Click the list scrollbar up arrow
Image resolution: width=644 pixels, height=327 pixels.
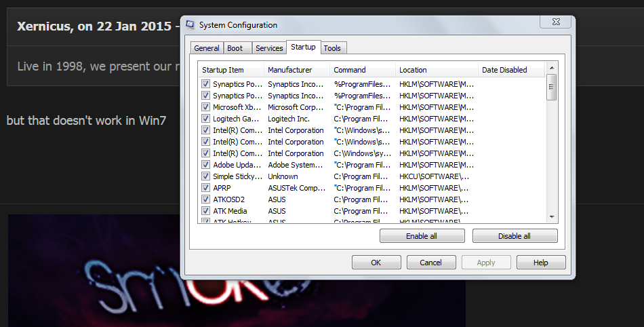552,68
